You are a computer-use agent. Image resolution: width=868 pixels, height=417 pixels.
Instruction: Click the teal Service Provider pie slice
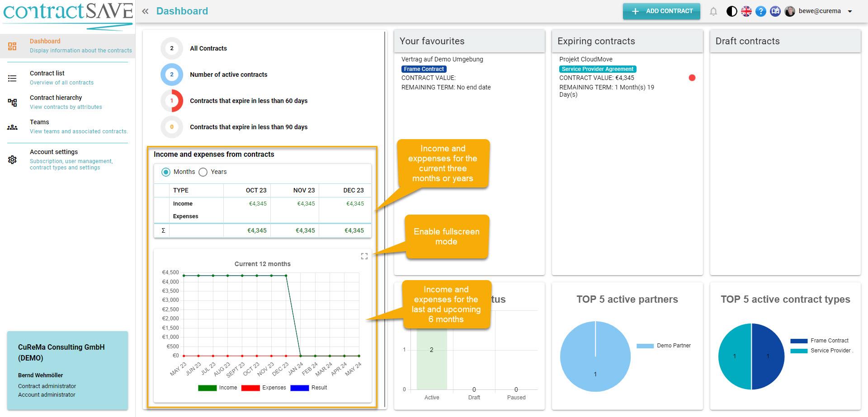click(x=735, y=356)
